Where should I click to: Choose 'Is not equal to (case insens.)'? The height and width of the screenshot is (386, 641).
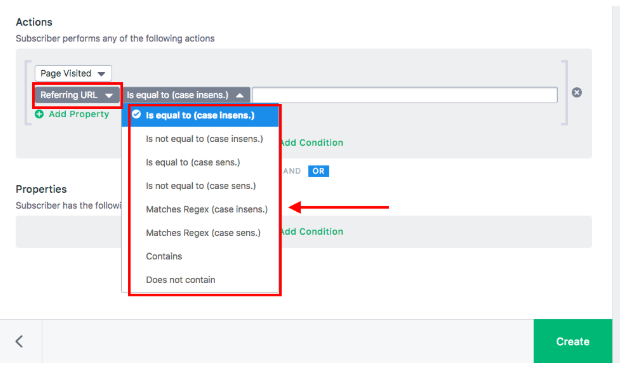[204, 139]
